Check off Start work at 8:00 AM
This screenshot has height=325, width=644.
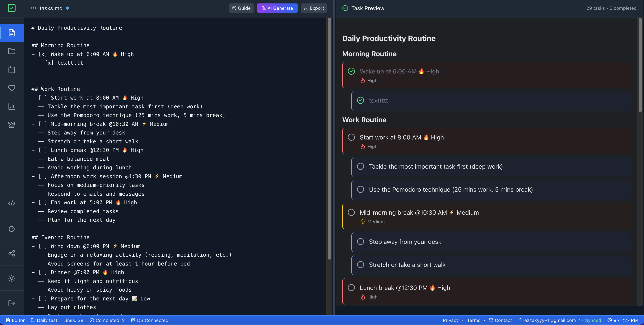351,137
